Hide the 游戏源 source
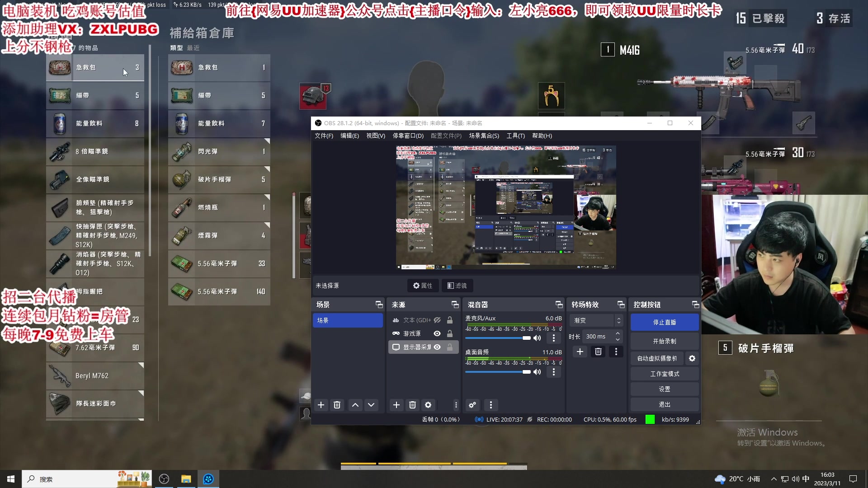Viewport: 868px width, 488px height. [x=437, y=334]
